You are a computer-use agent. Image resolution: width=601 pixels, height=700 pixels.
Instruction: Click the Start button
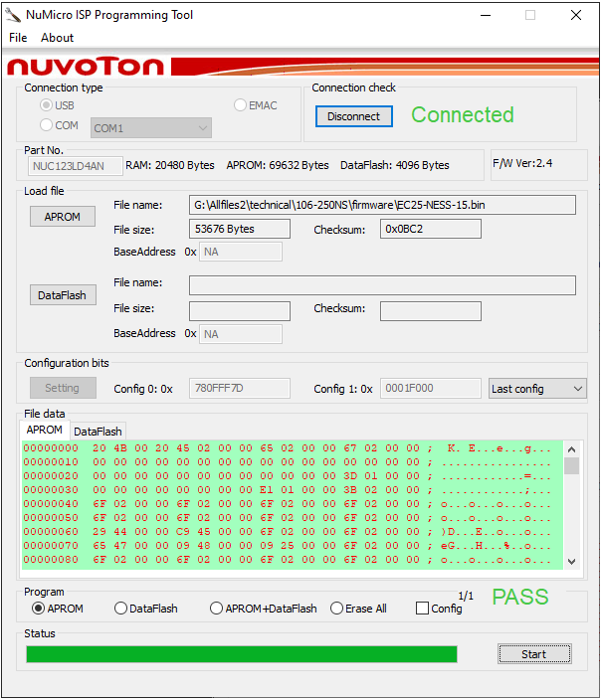tap(534, 654)
